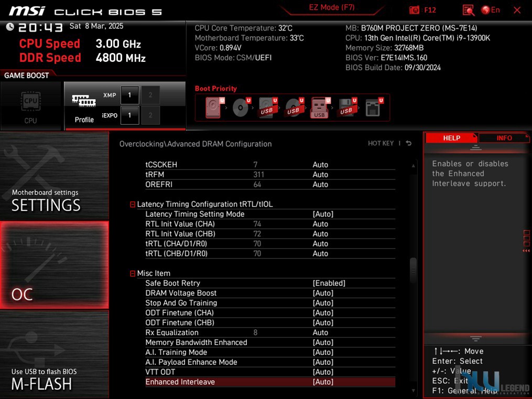This screenshot has width=532, height=399.
Task: Select the optical disc boot device icon
Action: coord(241,107)
